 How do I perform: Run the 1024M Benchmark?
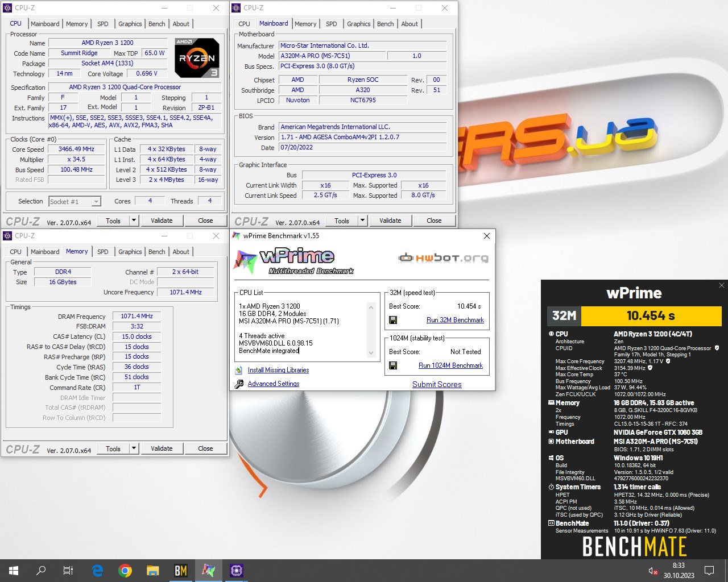[x=450, y=365]
